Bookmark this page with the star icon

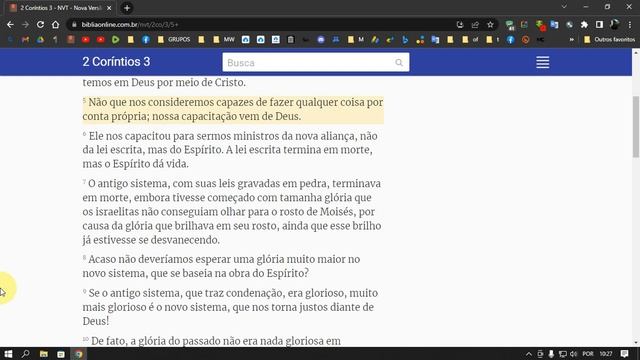click(x=490, y=24)
